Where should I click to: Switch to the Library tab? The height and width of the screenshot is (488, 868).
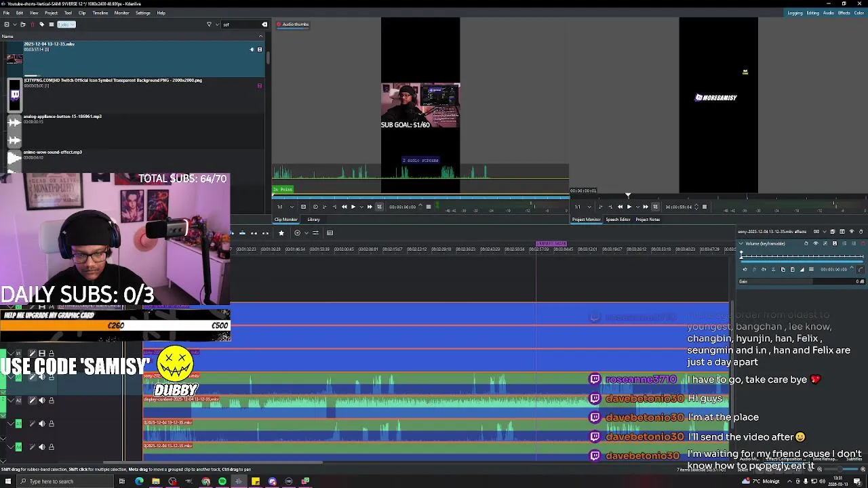pyautogui.click(x=313, y=220)
